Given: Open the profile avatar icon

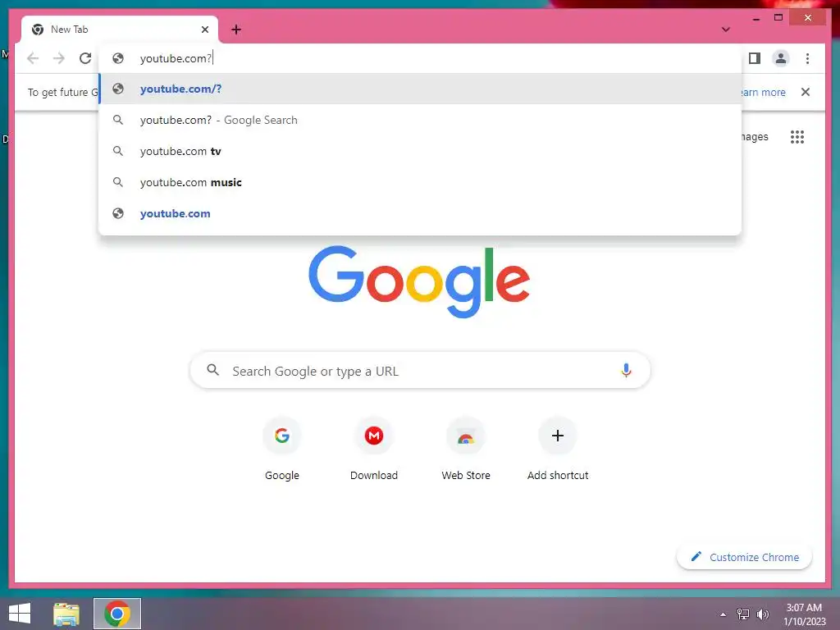Looking at the screenshot, I should click(x=781, y=58).
